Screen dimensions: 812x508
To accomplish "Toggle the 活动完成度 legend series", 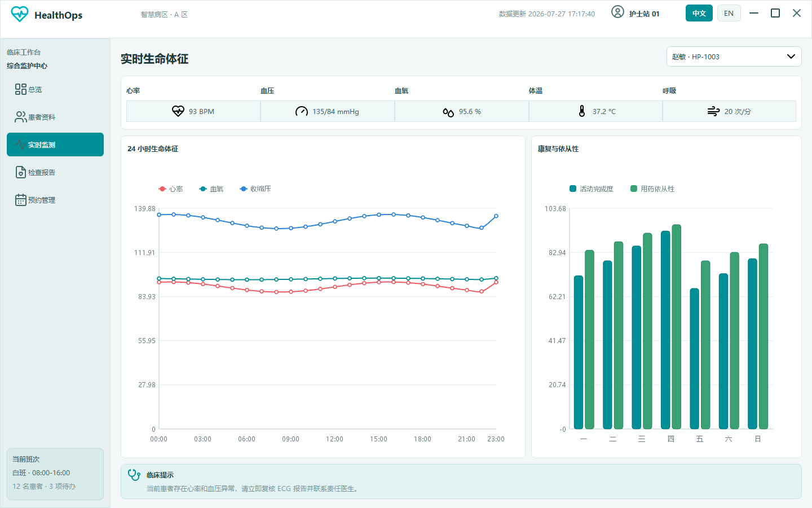I will [x=592, y=189].
